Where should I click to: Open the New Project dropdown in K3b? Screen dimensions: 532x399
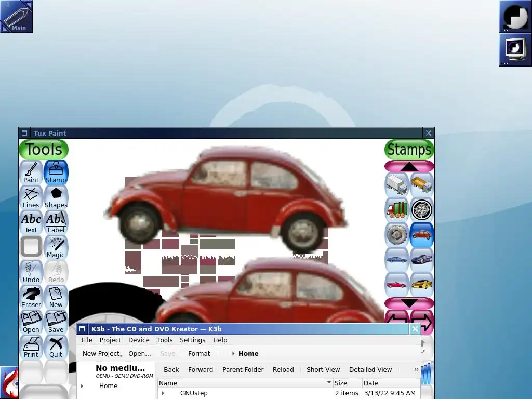pyautogui.click(x=102, y=353)
